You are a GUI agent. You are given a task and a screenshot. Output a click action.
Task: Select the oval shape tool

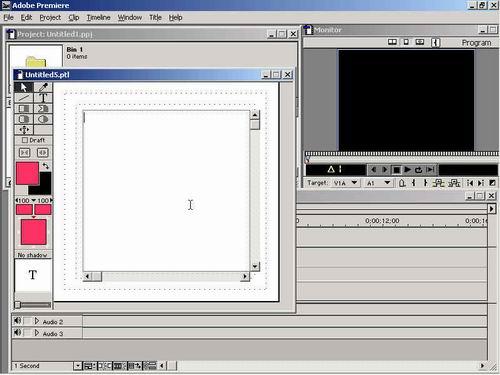pyautogui.click(x=43, y=119)
